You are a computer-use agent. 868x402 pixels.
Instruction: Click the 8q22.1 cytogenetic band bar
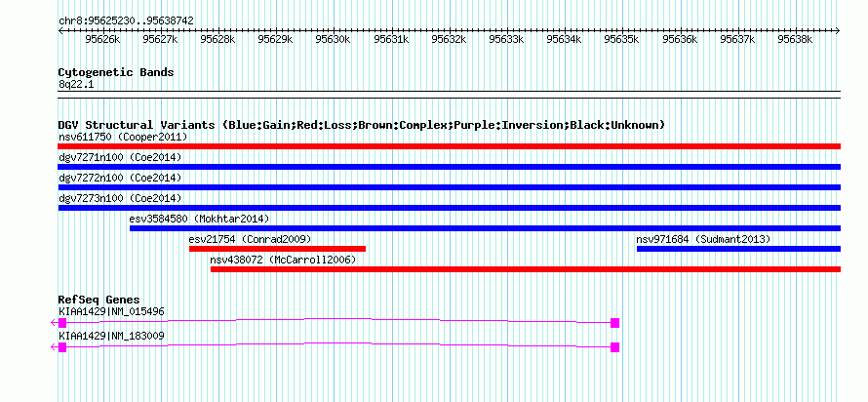tap(450, 94)
